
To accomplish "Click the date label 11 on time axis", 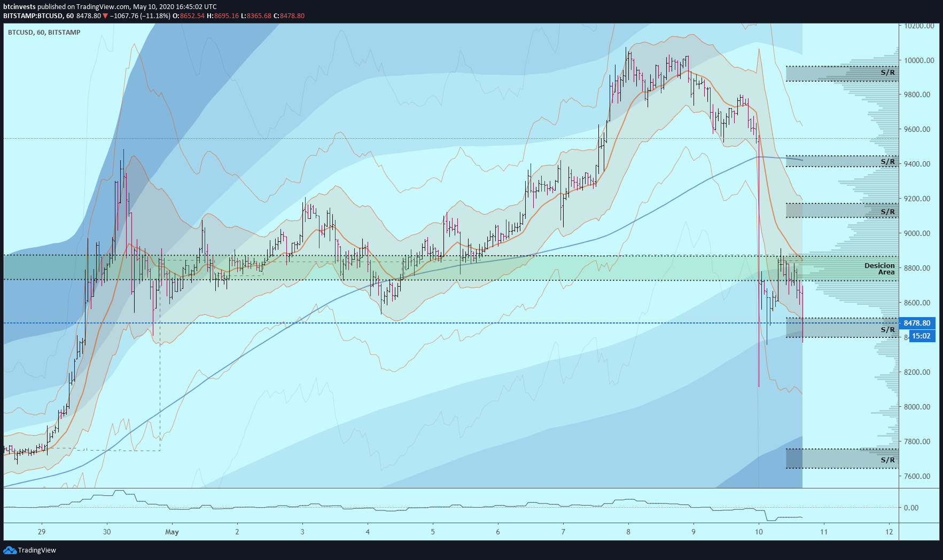I will pyautogui.click(x=824, y=532).
